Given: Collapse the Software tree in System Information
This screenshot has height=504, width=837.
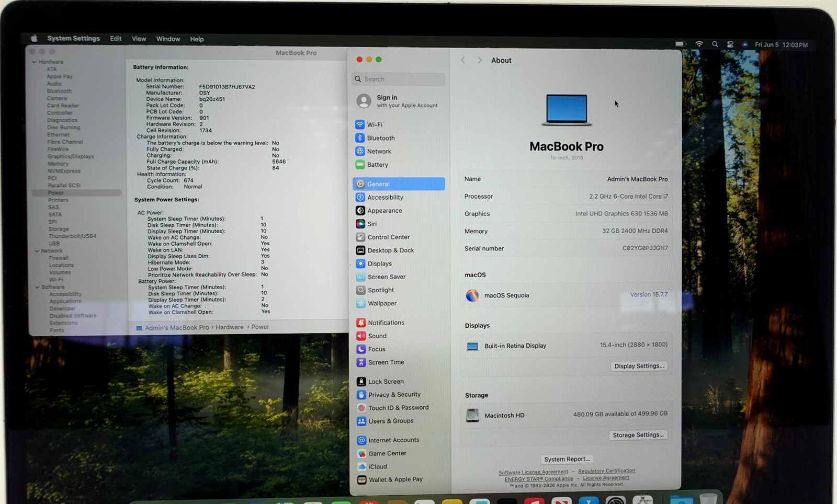Looking at the screenshot, I should (37, 287).
